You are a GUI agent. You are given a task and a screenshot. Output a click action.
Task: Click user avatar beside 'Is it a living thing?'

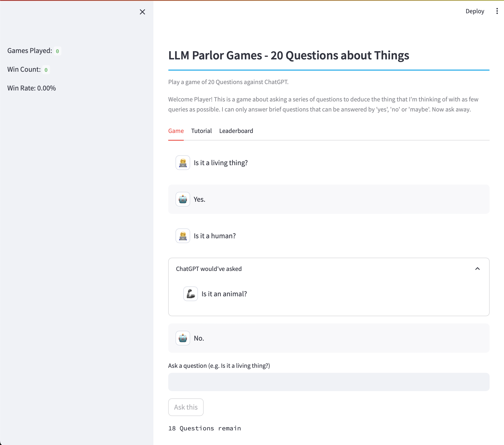pos(183,163)
